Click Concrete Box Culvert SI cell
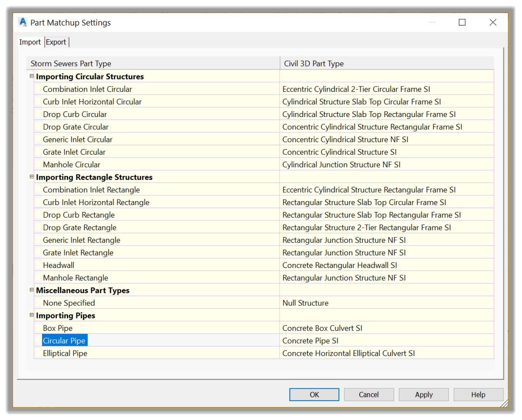 387,328
